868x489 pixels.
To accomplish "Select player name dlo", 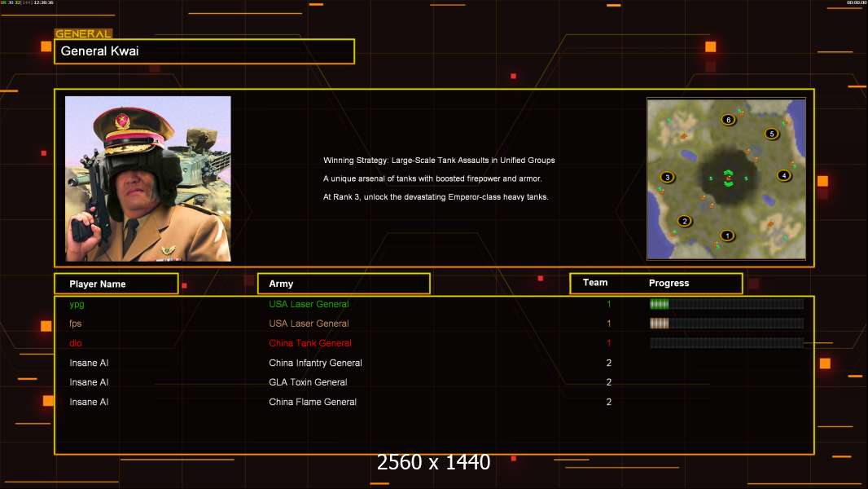I will coord(75,343).
